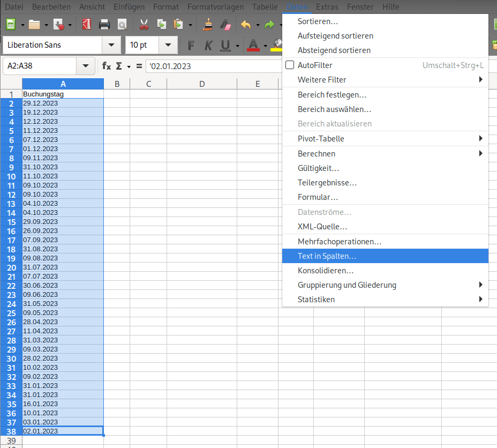This screenshot has width=497, height=448.
Task: Expand the Liberation Sans font list
Action: (x=111, y=45)
